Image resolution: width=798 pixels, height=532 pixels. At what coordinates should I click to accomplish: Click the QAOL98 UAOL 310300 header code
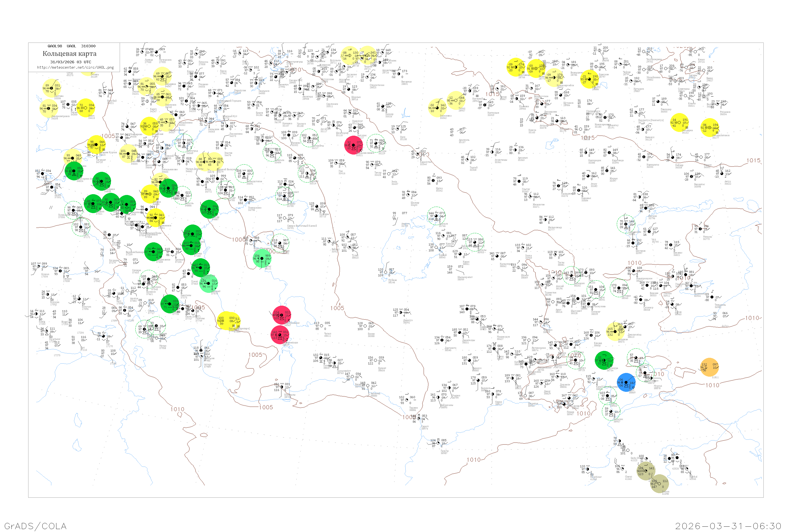(71, 46)
